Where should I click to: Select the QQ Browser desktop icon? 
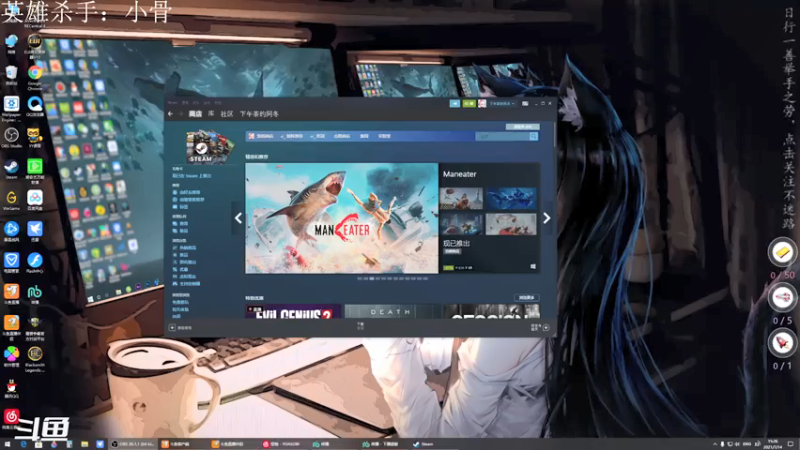click(x=35, y=106)
